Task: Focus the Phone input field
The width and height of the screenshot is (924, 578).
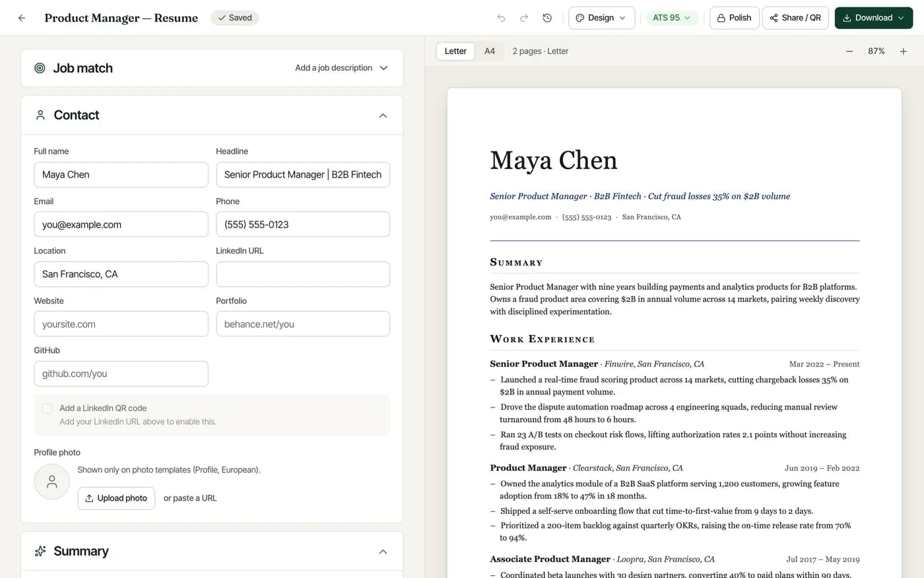Action: tap(303, 225)
